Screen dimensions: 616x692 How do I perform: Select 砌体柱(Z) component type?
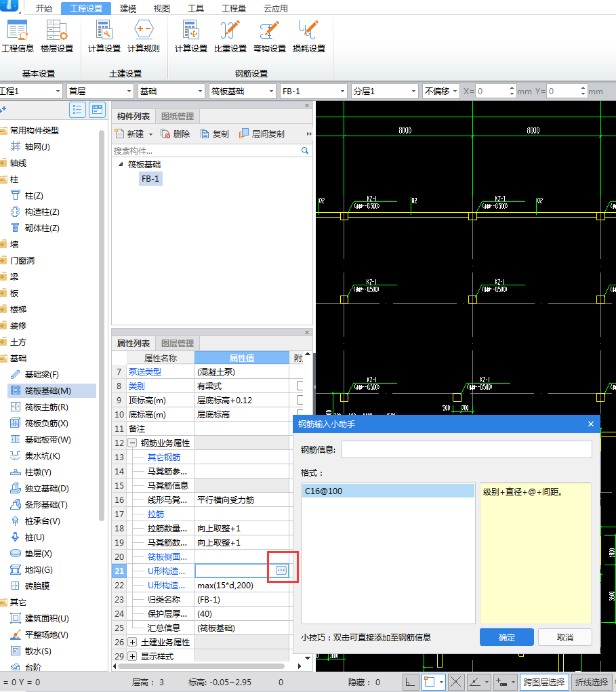click(x=35, y=228)
